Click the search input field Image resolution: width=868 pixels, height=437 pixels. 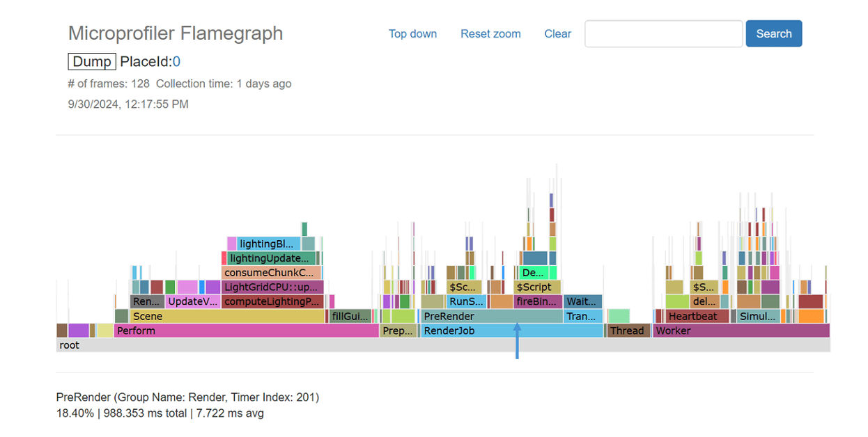pos(662,33)
